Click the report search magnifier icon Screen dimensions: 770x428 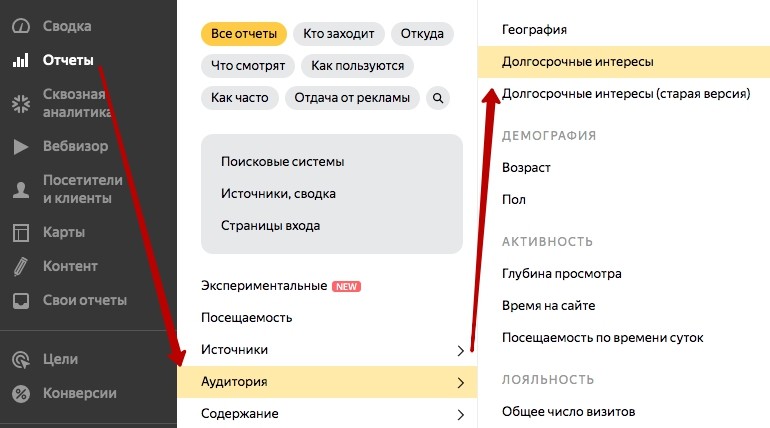coord(437,98)
